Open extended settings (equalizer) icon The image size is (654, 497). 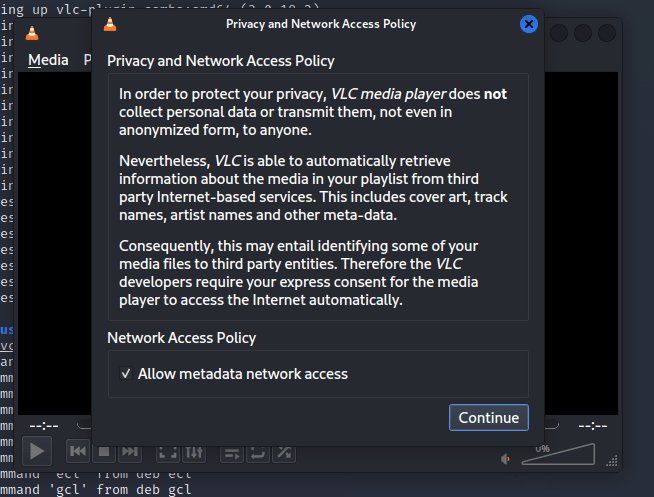point(194,452)
